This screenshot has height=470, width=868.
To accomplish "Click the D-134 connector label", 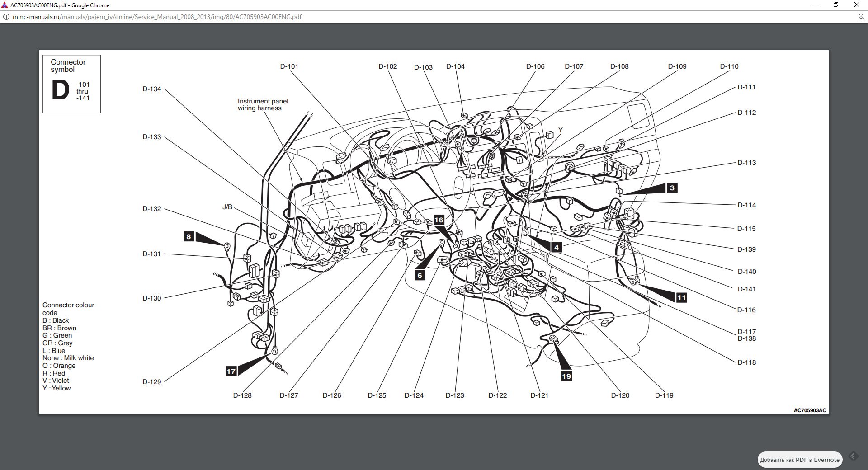I will (x=151, y=89).
